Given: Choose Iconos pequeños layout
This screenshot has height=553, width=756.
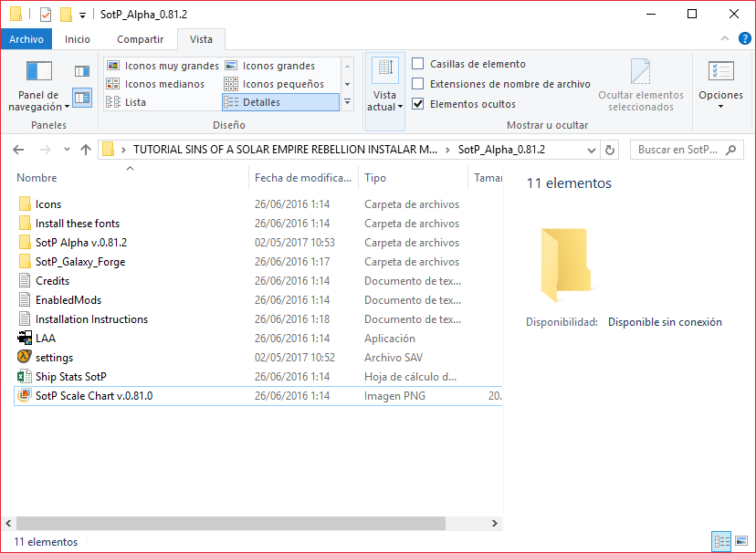Looking at the screenshot, I should click(274, 84).
